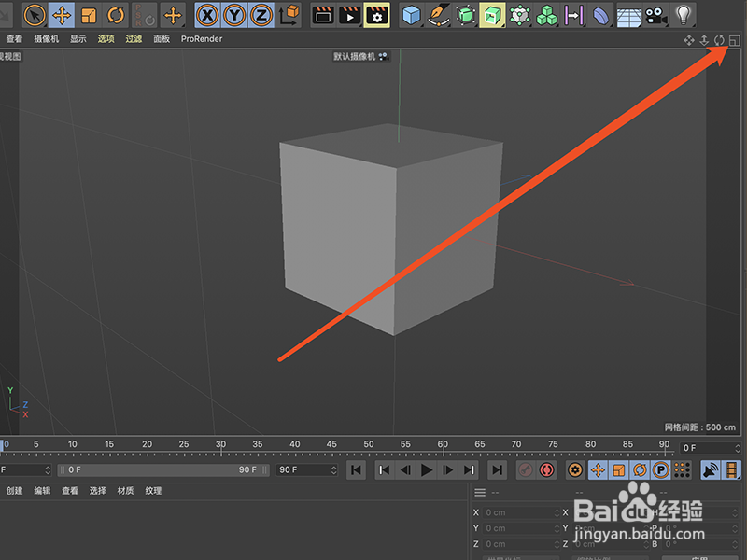Image resolution: width=747 pixels, height=560 pixels.
Task: Click the X position 0 cm field
Action: click(x=521, y=512)
